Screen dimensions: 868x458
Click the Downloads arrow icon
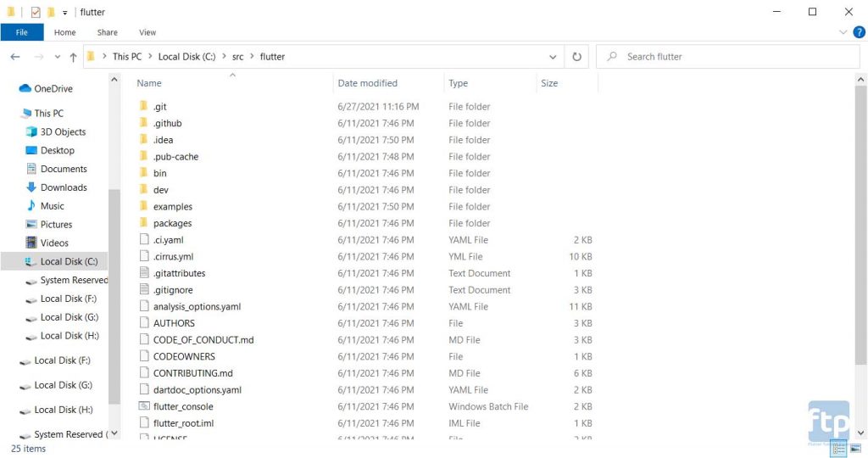(31, 187)
